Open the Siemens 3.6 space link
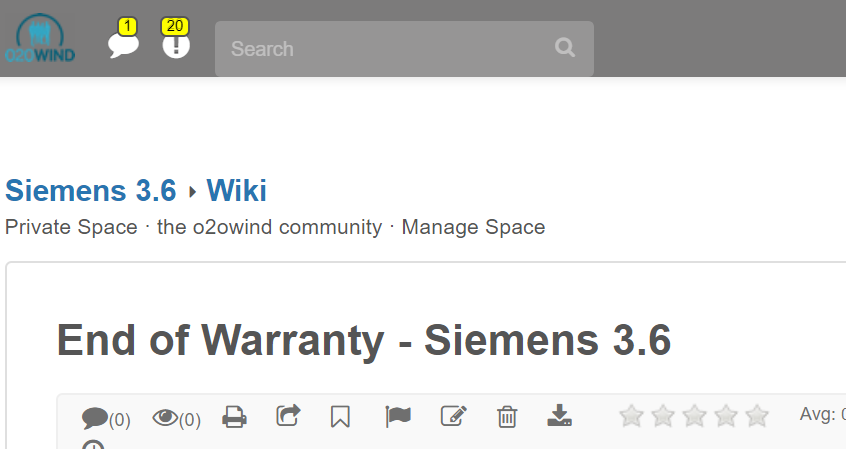 [91, 190]
